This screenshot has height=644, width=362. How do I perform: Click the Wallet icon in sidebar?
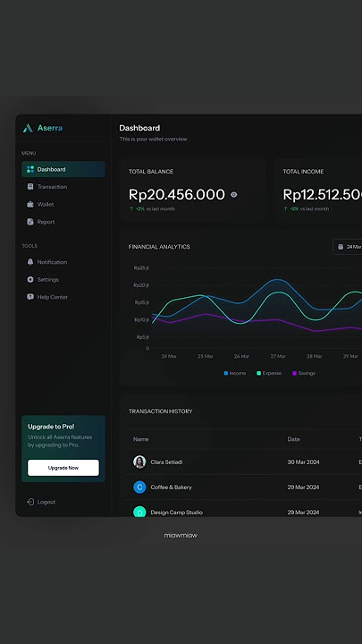click(x=30, y=204)
